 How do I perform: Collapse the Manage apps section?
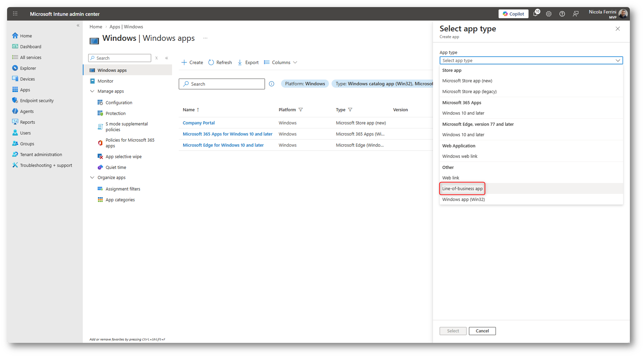(92, 91)
